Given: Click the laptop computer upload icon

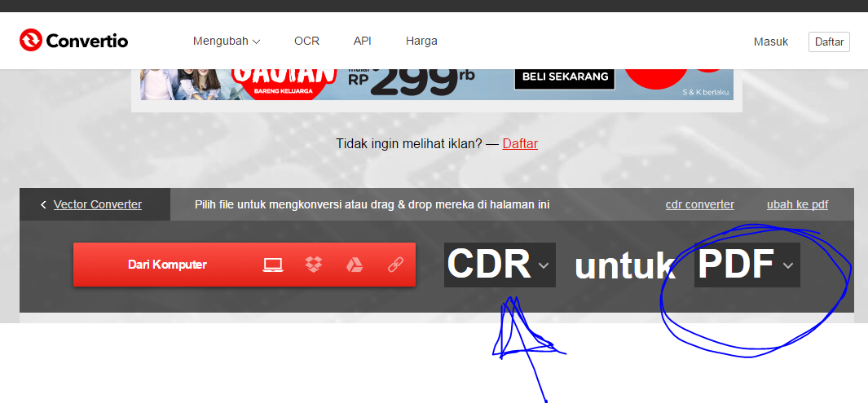Looking at the screenshot, I should 272,265.
